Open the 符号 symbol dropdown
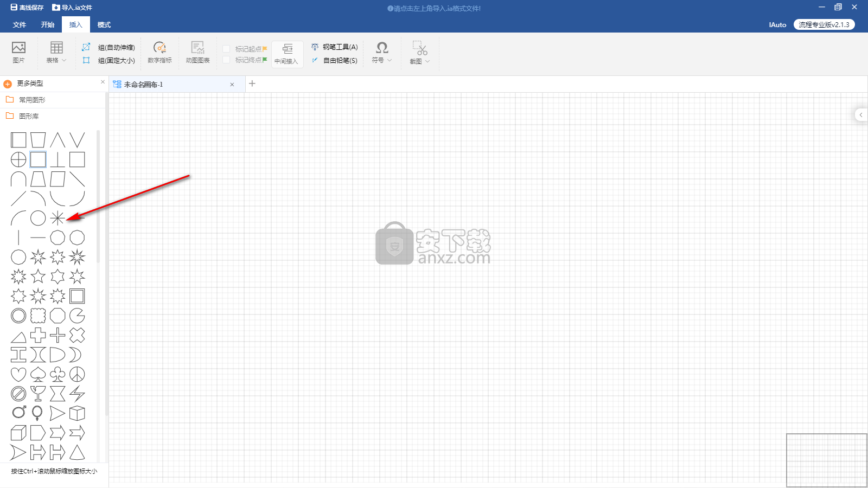 (382, 53)
